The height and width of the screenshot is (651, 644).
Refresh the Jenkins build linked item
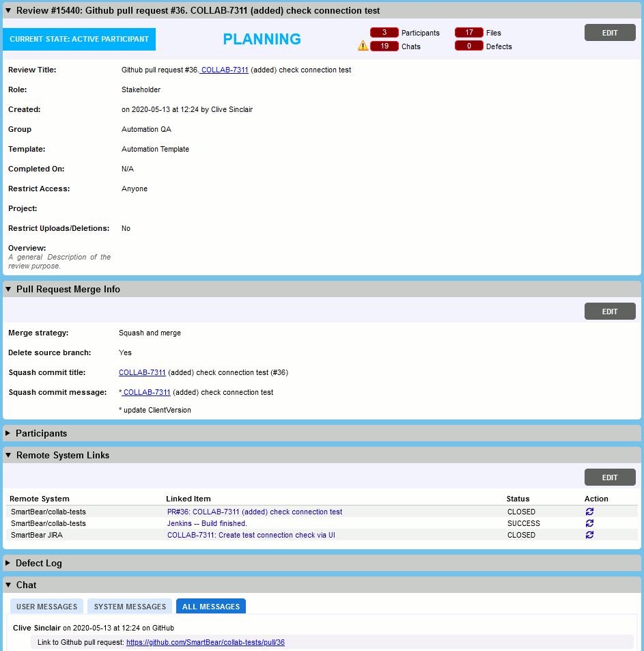pyautogui.click(x=589, y=523)
